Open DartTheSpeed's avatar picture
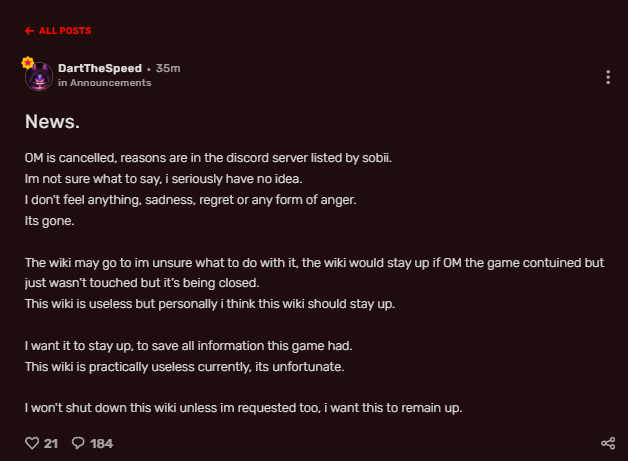The height and width of the screenshot is (461, 628). (39, 76)
